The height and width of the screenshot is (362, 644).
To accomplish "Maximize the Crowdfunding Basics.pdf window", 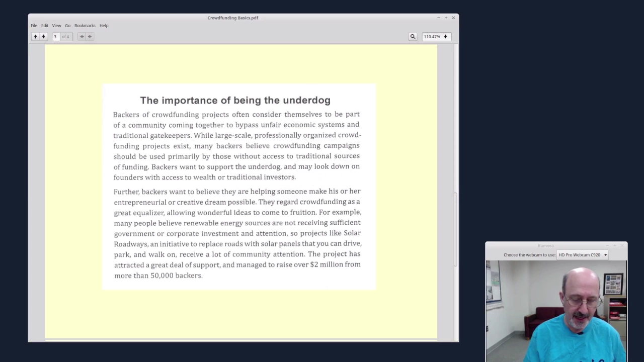I will pyautogui.click(x=446, y=18).
